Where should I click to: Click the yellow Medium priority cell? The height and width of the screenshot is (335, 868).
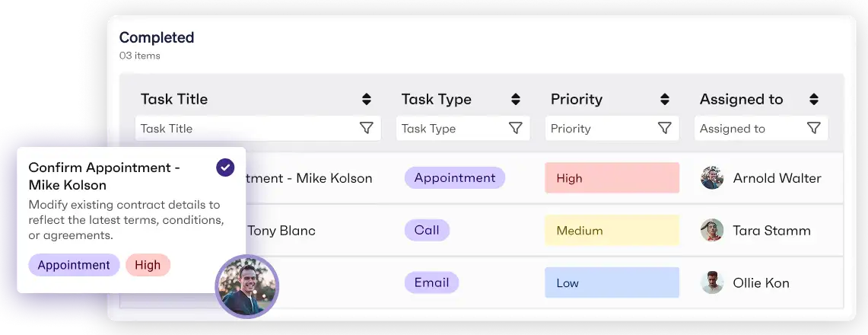(612, 231)
